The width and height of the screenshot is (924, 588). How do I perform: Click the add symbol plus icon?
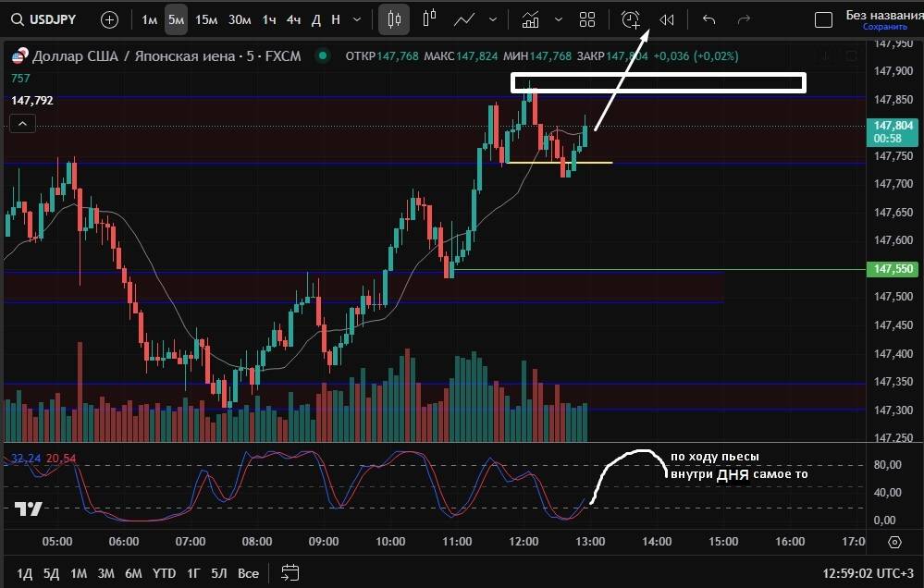pyautogui.click(x=109, y=19)
